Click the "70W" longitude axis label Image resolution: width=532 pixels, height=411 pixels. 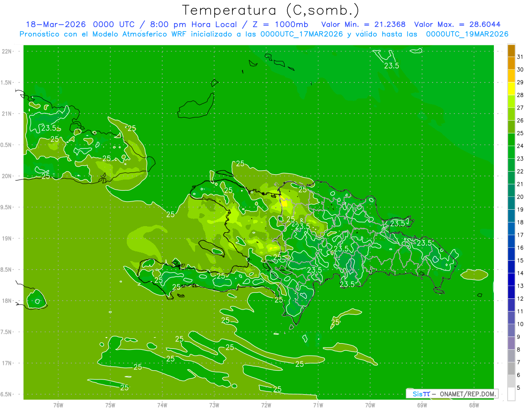click(370, 405)
